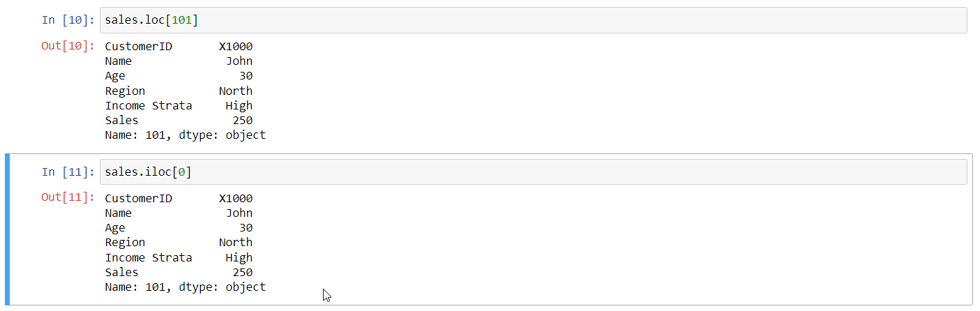The height and width of the screenshot is (311, 980).
Task: Click 'Name: 101, dtype: object' in Out[10]
Action: (x=185, y=135)
